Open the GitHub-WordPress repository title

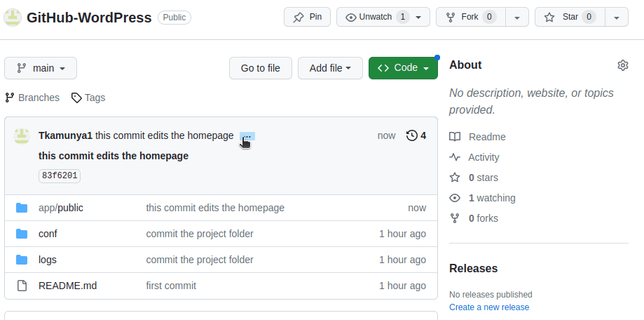(89, 18)
